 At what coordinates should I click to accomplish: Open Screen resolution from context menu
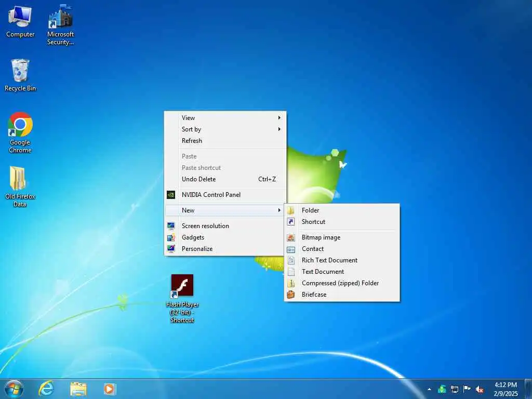pos(225,226)
